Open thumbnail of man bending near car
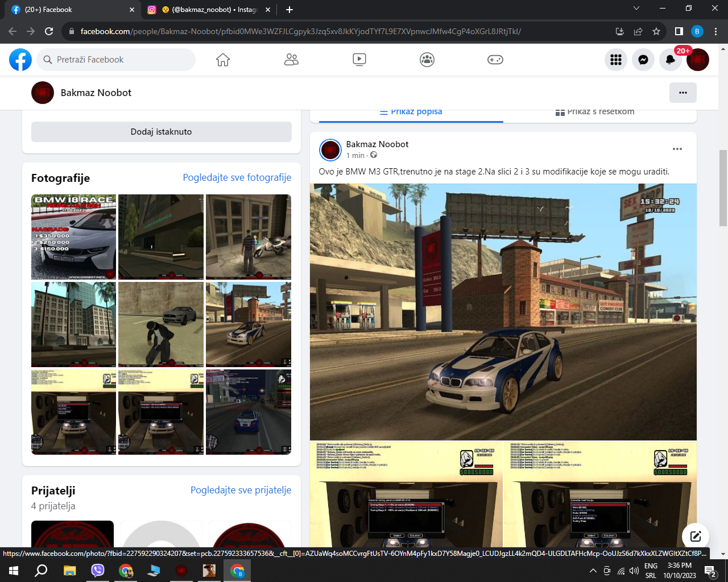The width and height of the screenshot is (728, 582). tap(161, 325)
